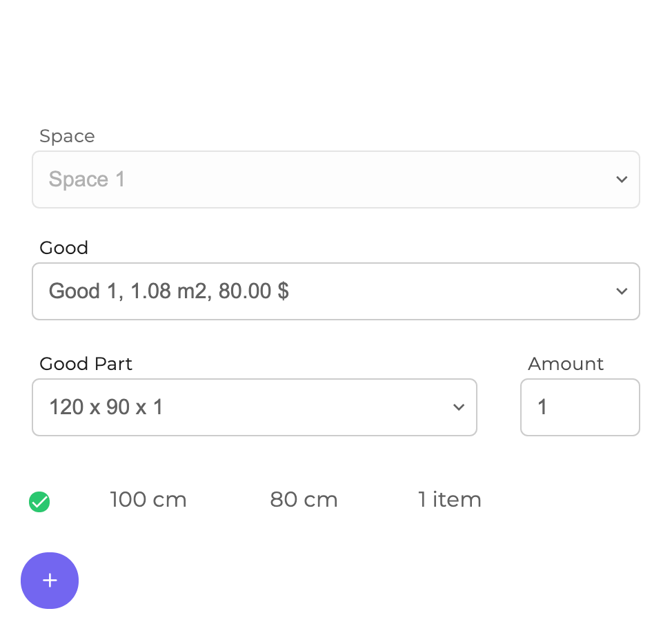The width and height of the screenshot is (672, 631).
Task: Click the green checkmark icon
Action: click(x=39, y=502)
